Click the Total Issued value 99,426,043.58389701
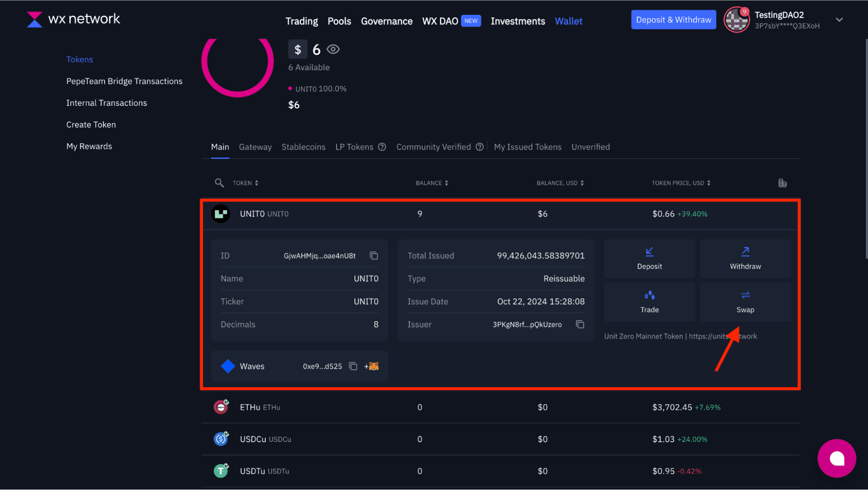 pos(541,256)
